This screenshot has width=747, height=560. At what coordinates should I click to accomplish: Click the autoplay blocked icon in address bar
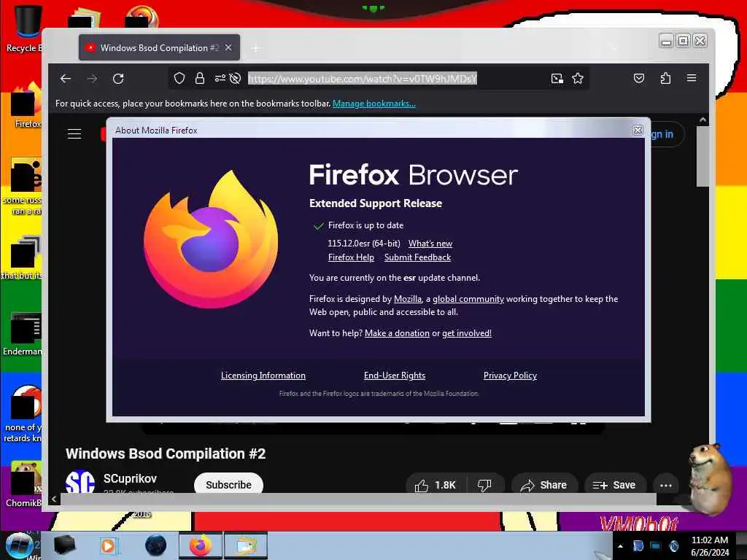click(235, 78)
